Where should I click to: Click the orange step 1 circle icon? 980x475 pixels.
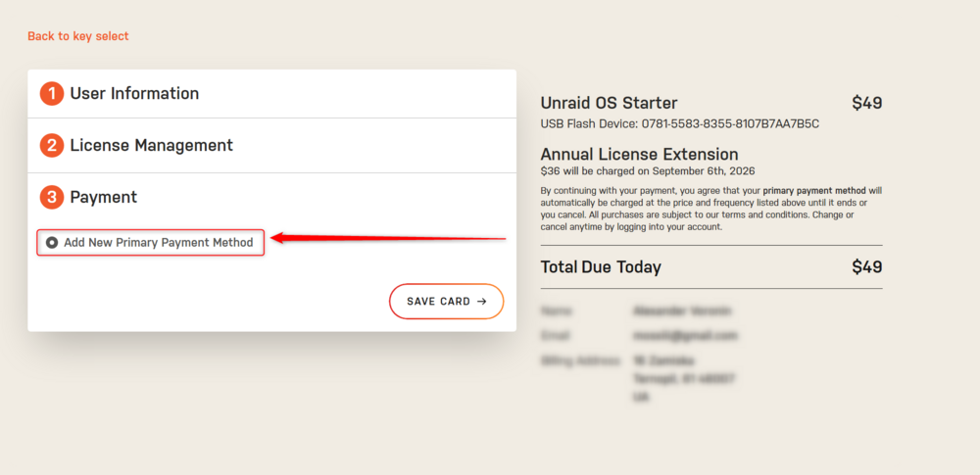click(52, 94)
